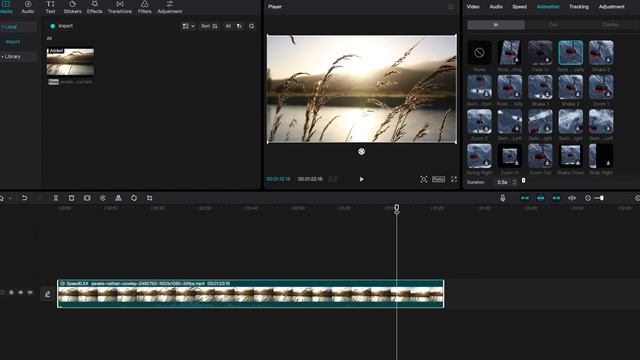Open the Filters tab
Image resolution: width=640 pixels, height=360 pixels.
coord(144,7)
